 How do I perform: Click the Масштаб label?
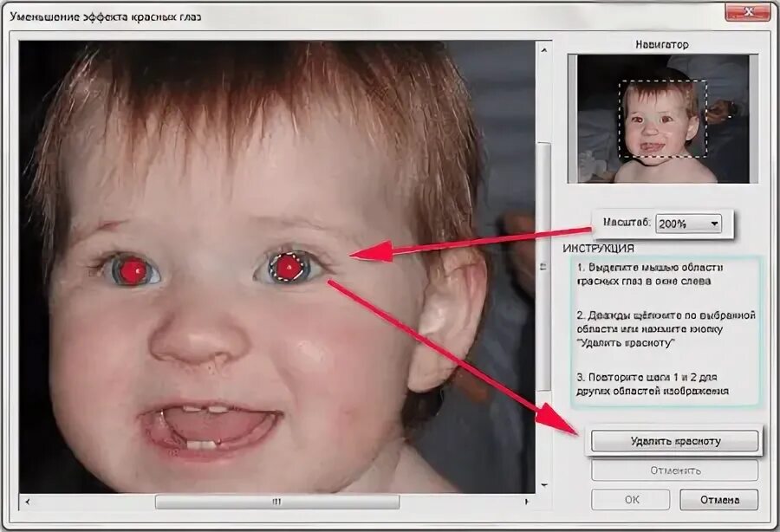[627, 223]
